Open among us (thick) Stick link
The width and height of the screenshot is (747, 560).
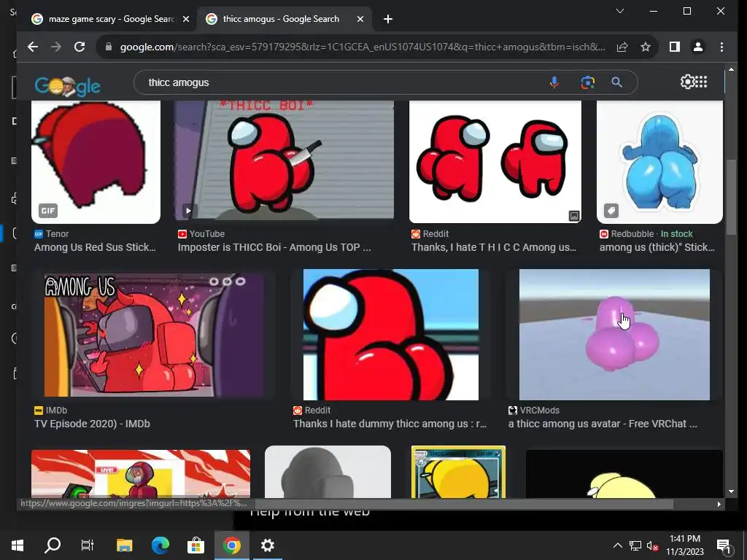(x=657, y=247)
